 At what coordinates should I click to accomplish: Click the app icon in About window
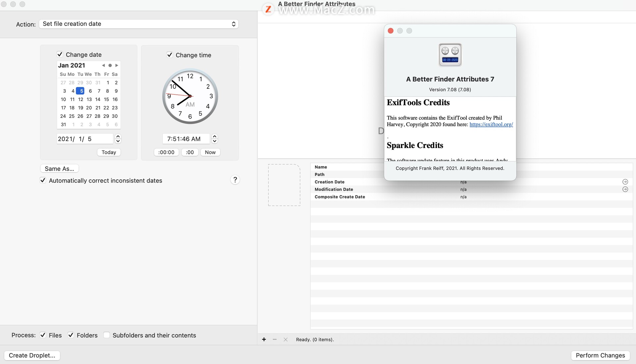pyautogui.click(x=450, y=55)
